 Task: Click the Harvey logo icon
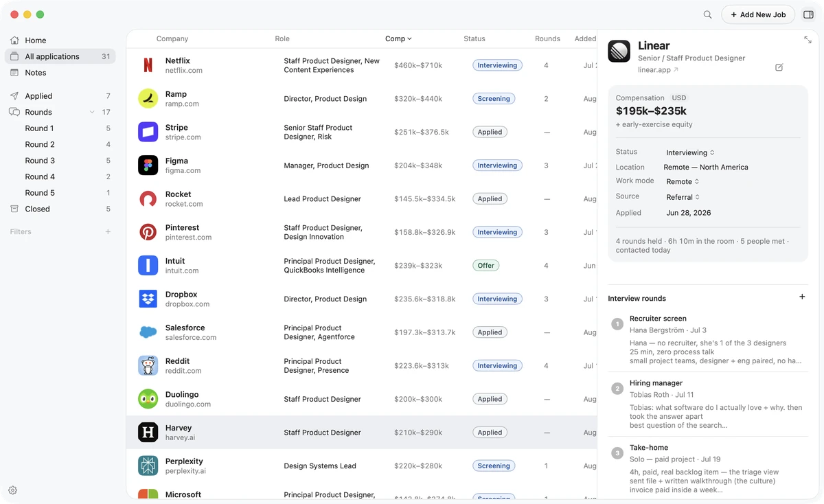click(x=148, y=433)
